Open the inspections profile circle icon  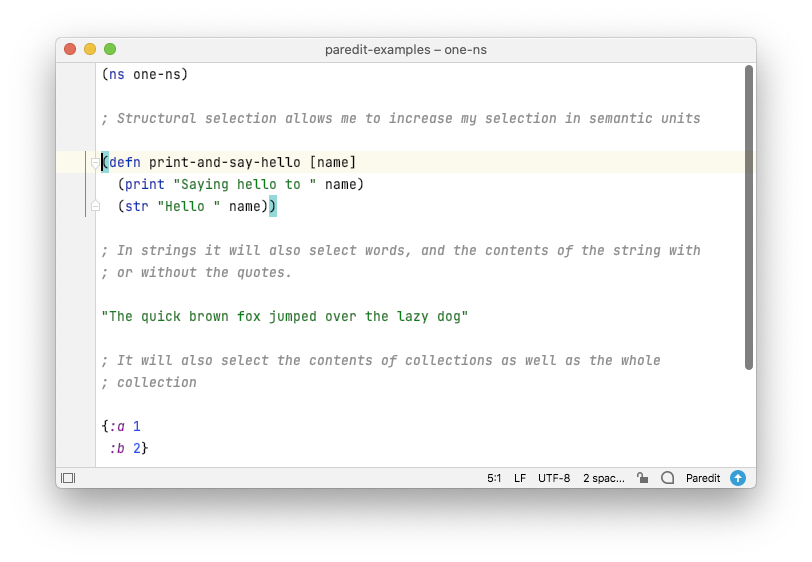(x=668, y=478)
